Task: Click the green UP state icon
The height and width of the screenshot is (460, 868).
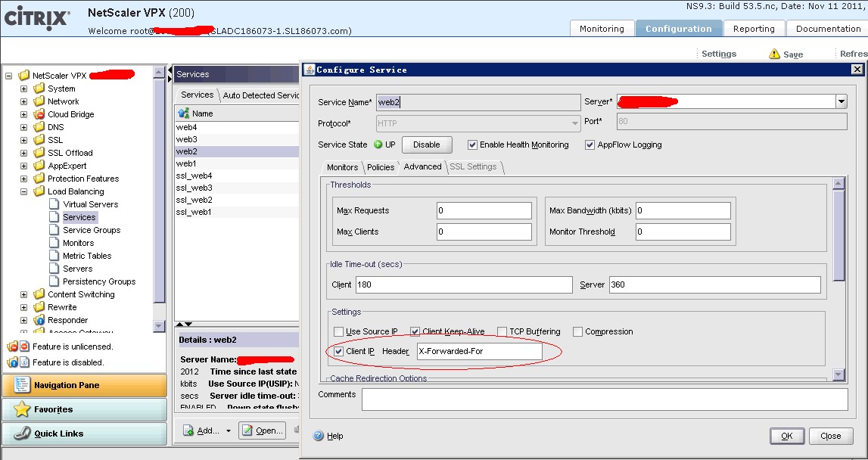Action: (378, 145)
